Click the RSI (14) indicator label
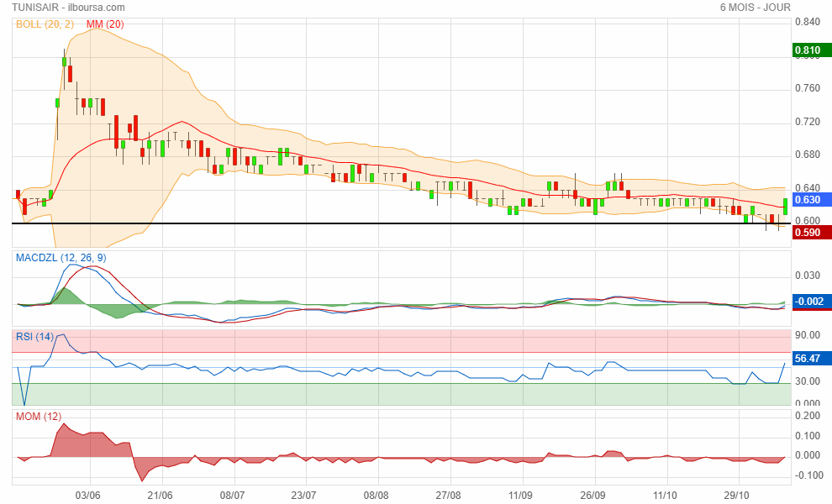This screenshot has height=504, width=832. pyautogui.click(x=35, y=336)
